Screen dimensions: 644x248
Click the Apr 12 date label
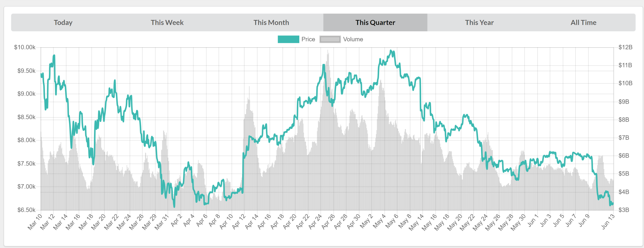tap(239, 221)
